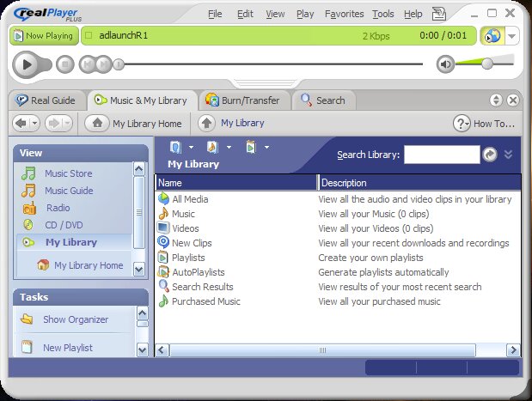Expand the chevron next to search
The image size is (532, 401).
[x=508, y=155]
